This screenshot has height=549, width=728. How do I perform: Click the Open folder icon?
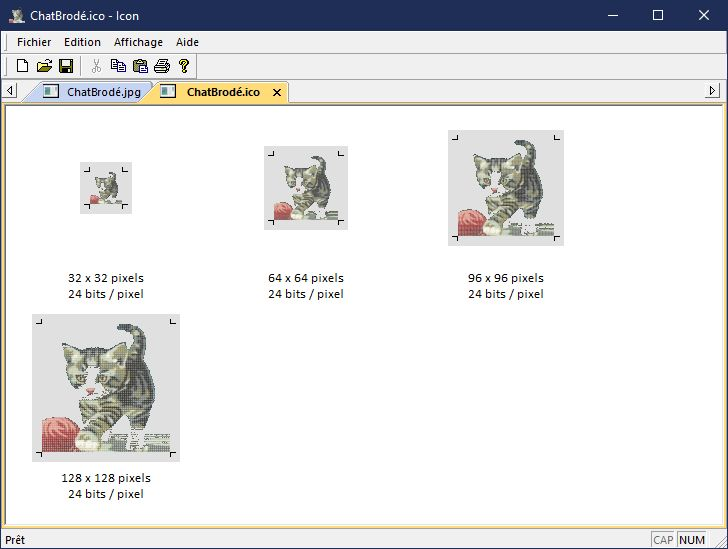coord(44,66)
